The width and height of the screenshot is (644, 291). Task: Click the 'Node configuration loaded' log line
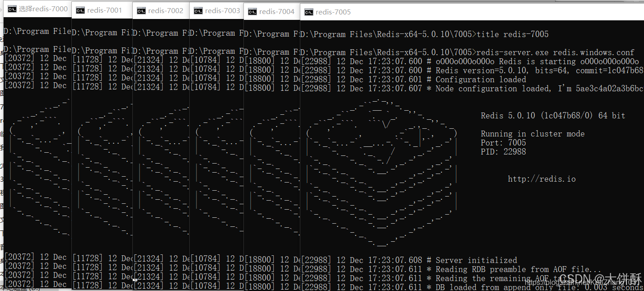pyautogui.click(x=472, y=89)
